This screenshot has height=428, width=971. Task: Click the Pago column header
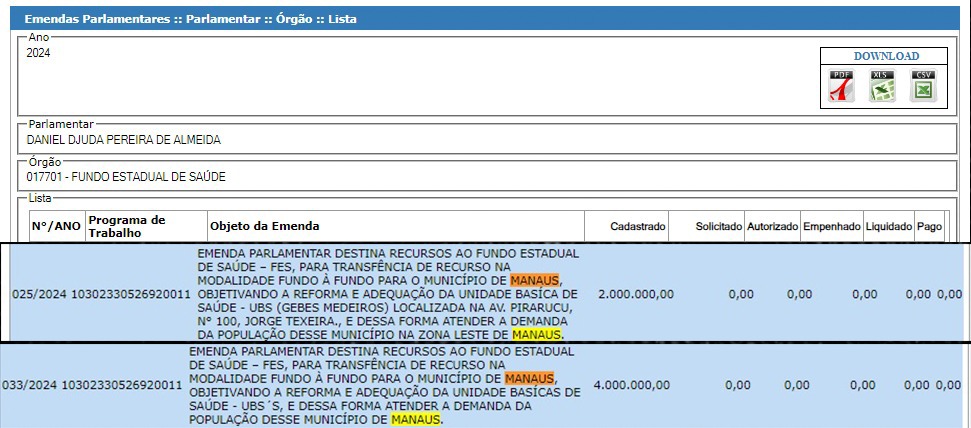coord(929,227)
